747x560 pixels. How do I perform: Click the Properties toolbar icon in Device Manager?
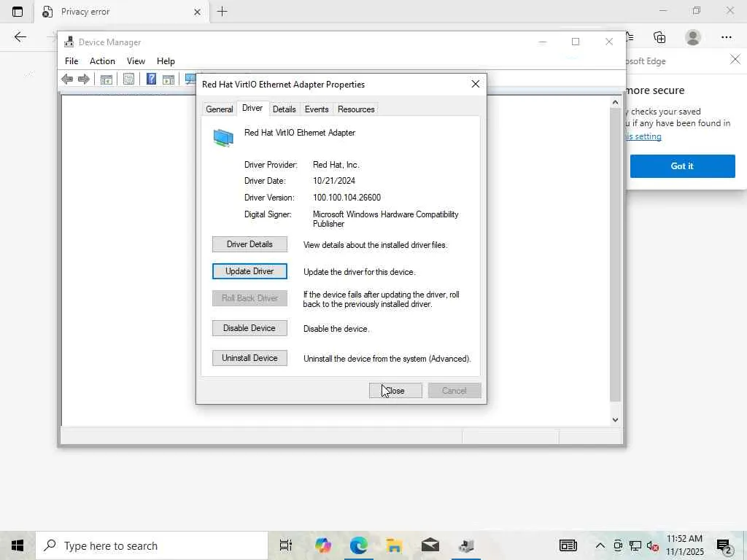(x=128, y=79)
